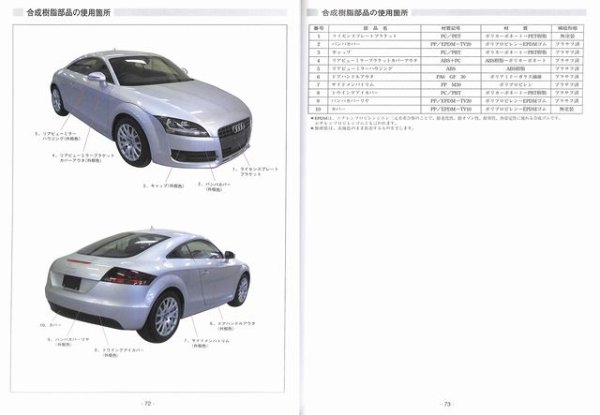Click the ABS+PC cell in table row 4

[x=451, y=60]
